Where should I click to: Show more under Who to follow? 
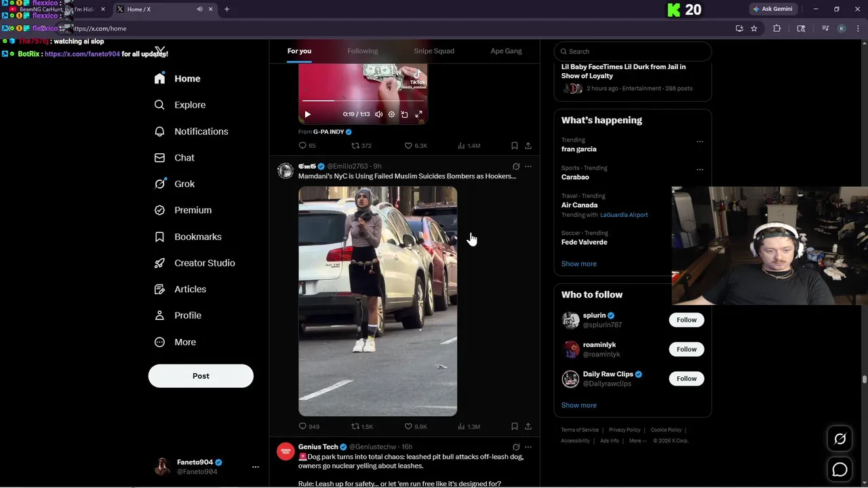[578, 405]
